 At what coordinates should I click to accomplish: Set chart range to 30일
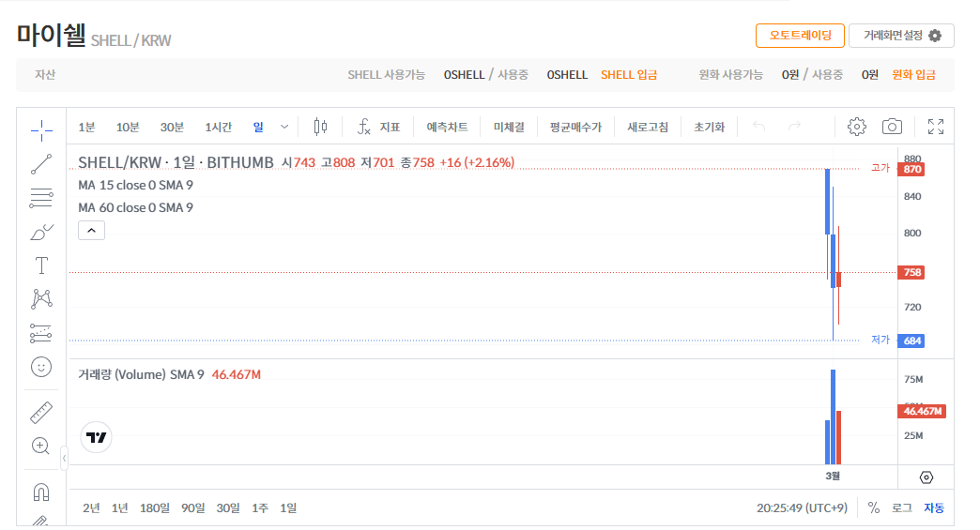(228, 508)
